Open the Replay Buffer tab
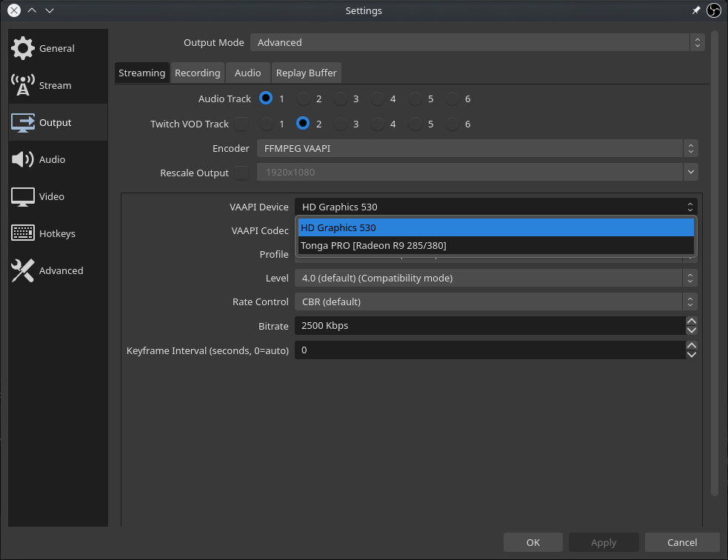This screenshot has height=560, width=728. (306, 73)
